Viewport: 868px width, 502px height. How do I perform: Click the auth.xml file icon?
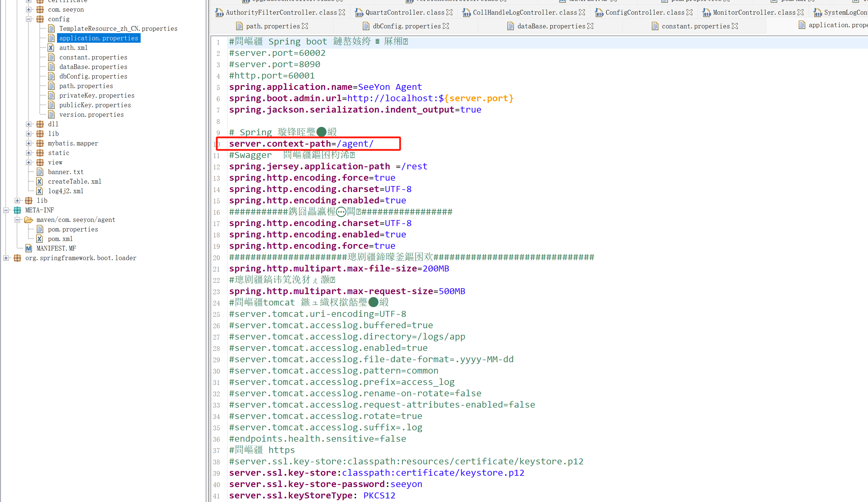click(x=51, y=48)
